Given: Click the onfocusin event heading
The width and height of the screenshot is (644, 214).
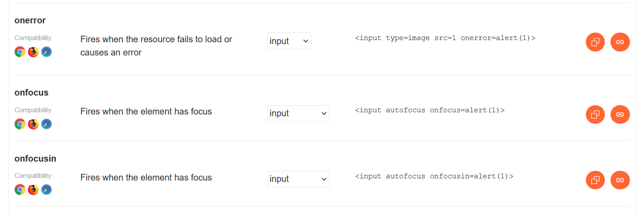Looking at the screenshot, I should pos(35,159).
